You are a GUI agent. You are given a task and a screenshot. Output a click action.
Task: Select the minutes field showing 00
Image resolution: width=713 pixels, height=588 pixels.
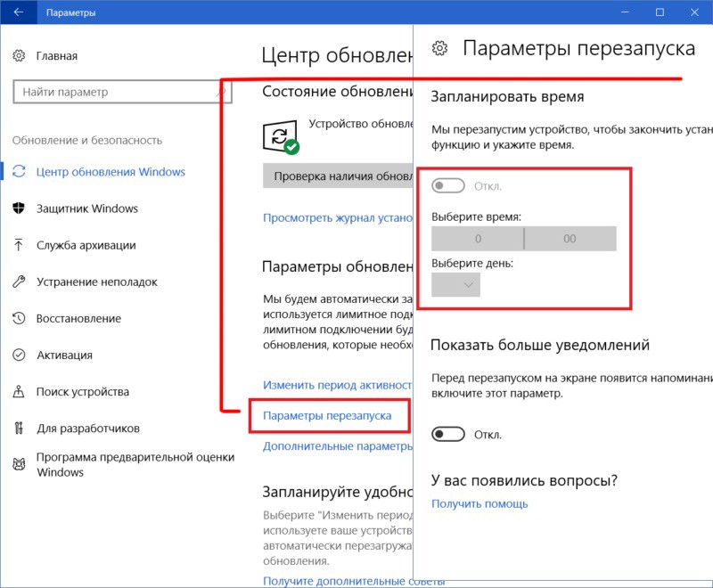click(x=570, y=239)
